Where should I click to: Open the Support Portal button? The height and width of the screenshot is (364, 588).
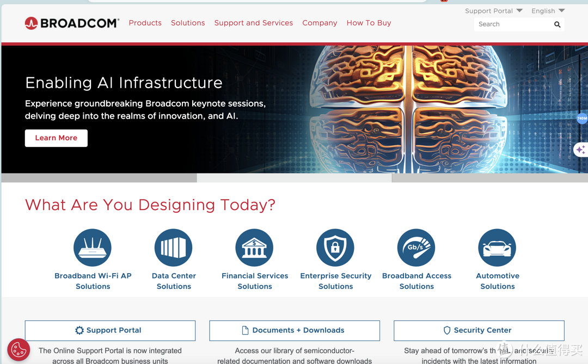[110, 330]
